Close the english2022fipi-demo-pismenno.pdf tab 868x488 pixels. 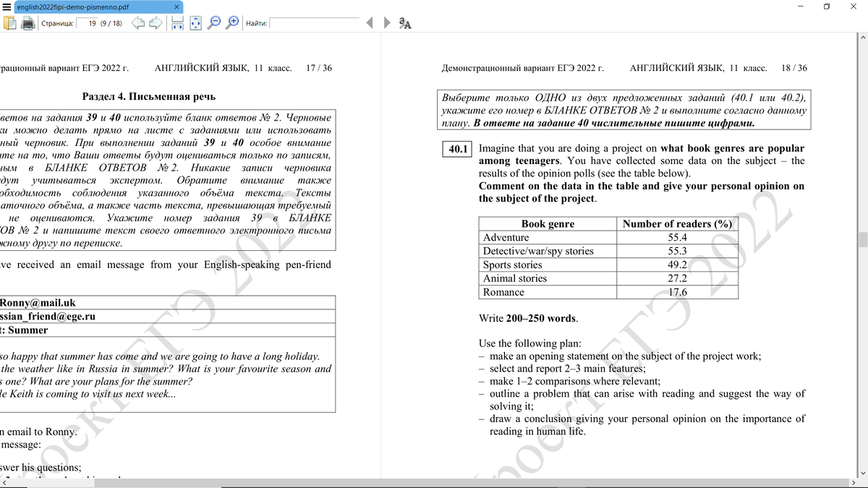176,6
